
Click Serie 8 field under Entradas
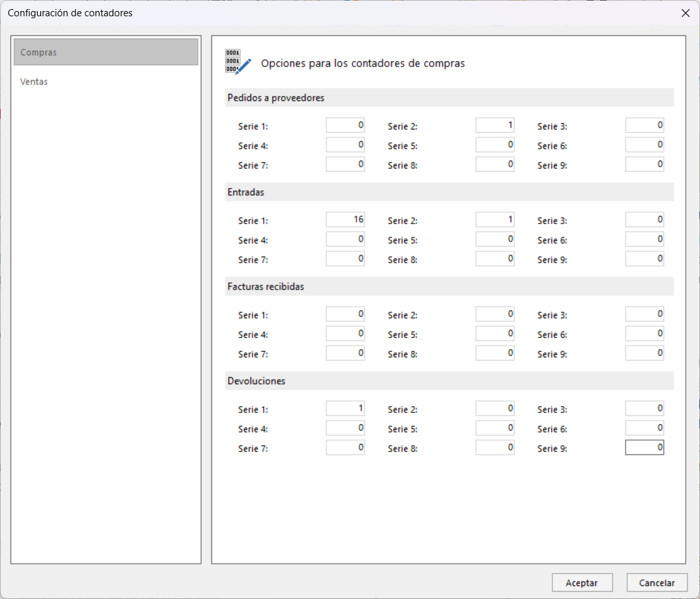[x=494, y=258]
